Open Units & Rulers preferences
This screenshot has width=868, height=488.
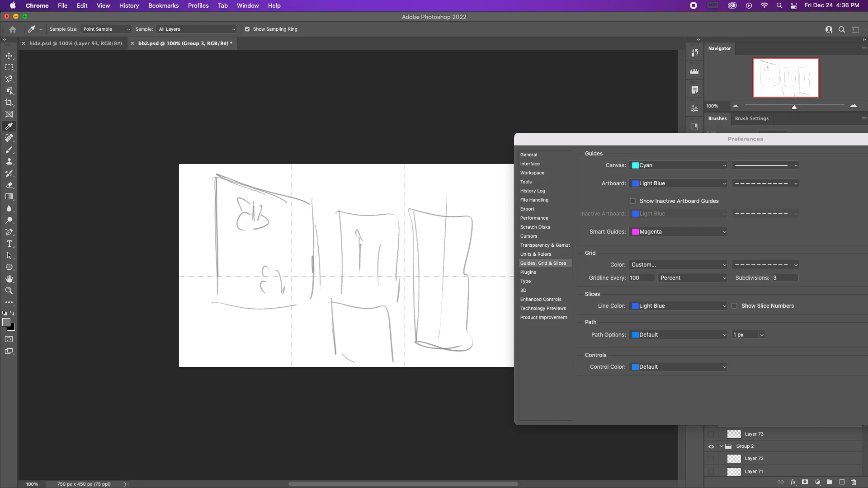[535, 254]
